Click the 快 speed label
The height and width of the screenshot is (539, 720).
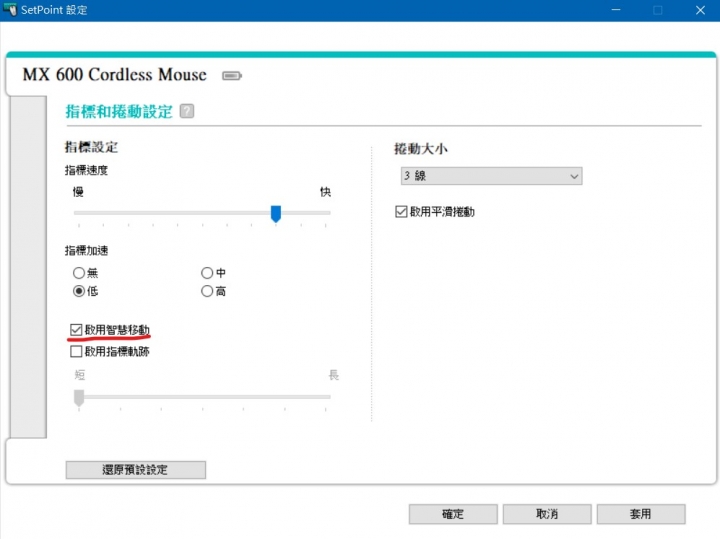326,192
